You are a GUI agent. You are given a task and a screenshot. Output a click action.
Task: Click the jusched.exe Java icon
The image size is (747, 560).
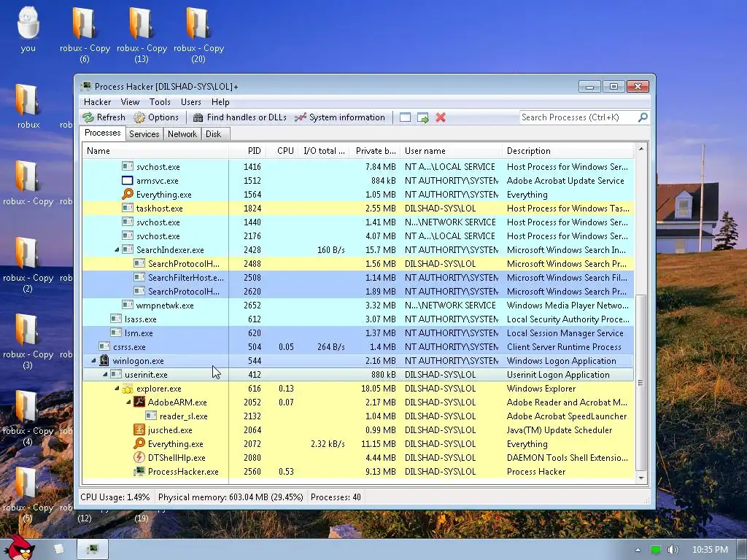click(x=139, y=429)
